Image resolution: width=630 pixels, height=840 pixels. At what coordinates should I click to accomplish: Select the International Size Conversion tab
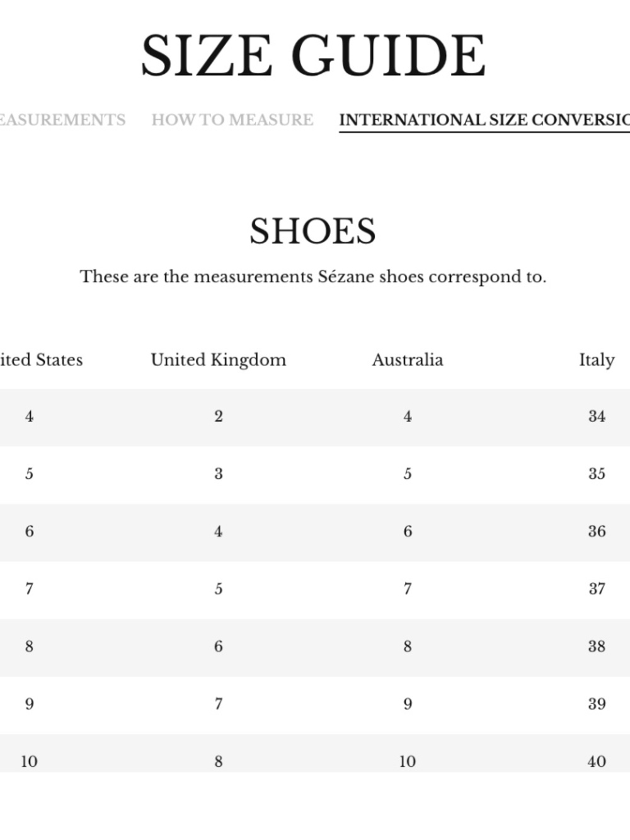(484, 120)
